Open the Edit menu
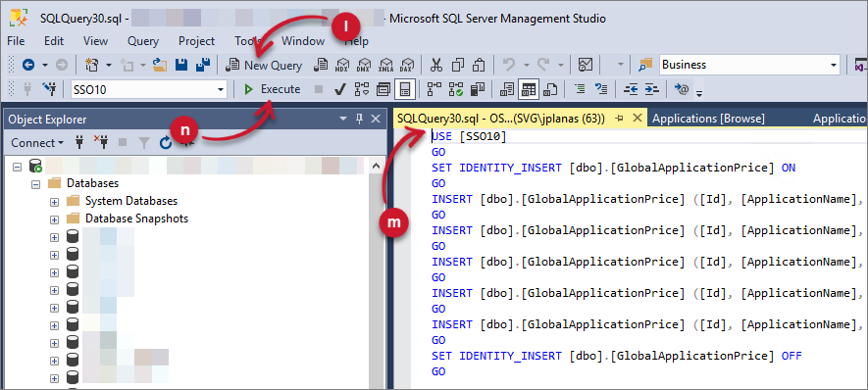This screenshot has width=868, height=390. (x=54, y=41)
